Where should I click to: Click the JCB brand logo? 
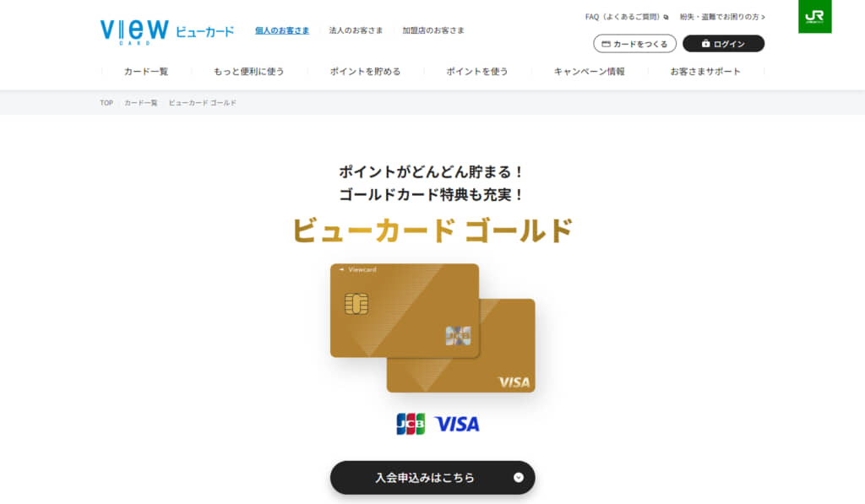pos(411,424)
